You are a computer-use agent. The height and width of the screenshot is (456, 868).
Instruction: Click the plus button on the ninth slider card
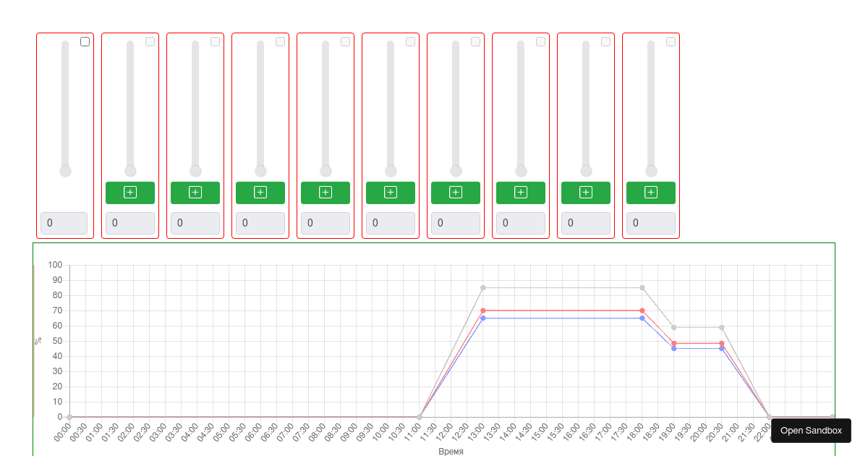(x=585, y=193)
